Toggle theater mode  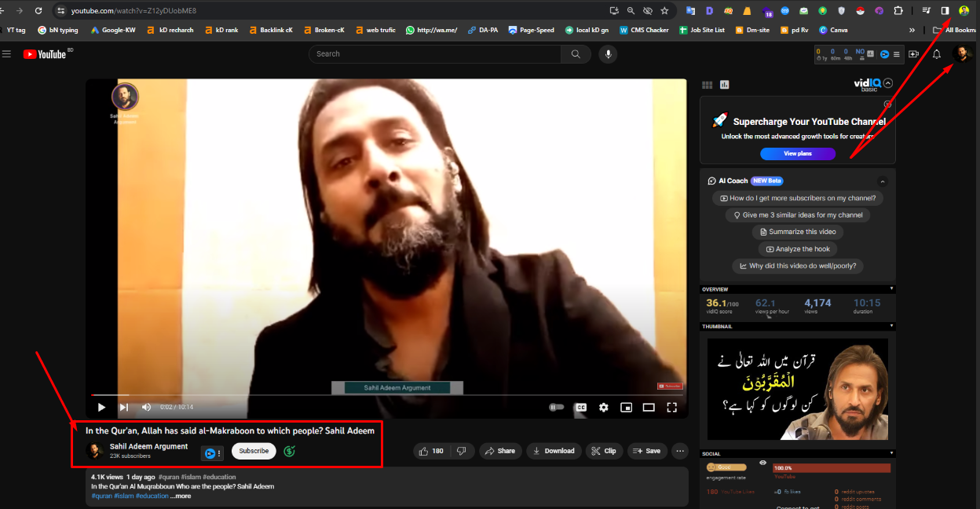tap(649, 407)
